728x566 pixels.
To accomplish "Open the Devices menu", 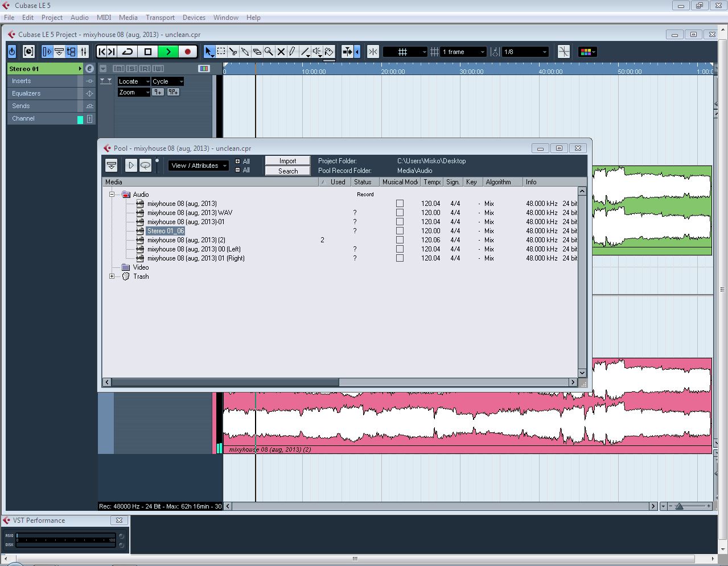I will [x=194, y=18].
